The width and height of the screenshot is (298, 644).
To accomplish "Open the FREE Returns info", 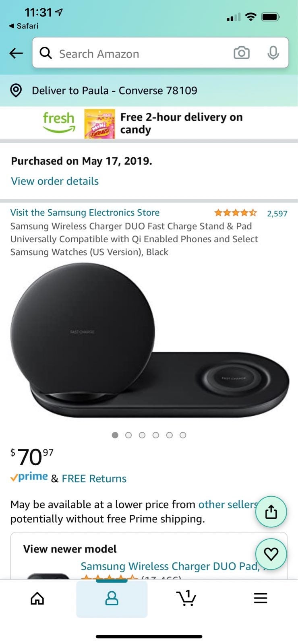I will pos(94,479).
